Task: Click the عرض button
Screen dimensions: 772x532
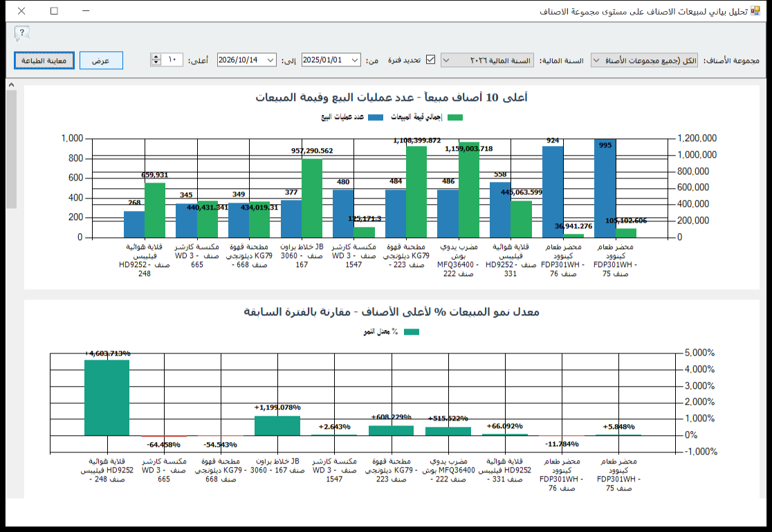Action: point(101,61)
